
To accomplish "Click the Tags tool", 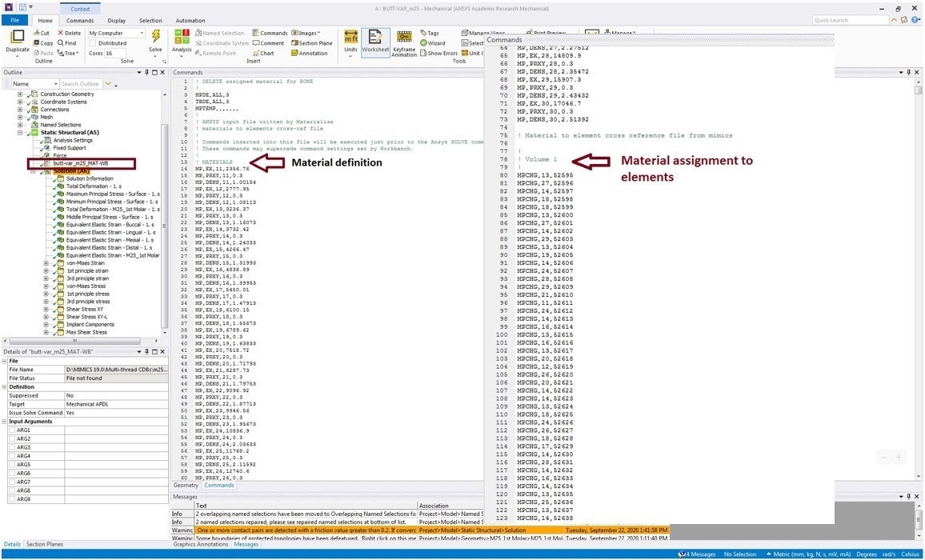I will (430, 33).
